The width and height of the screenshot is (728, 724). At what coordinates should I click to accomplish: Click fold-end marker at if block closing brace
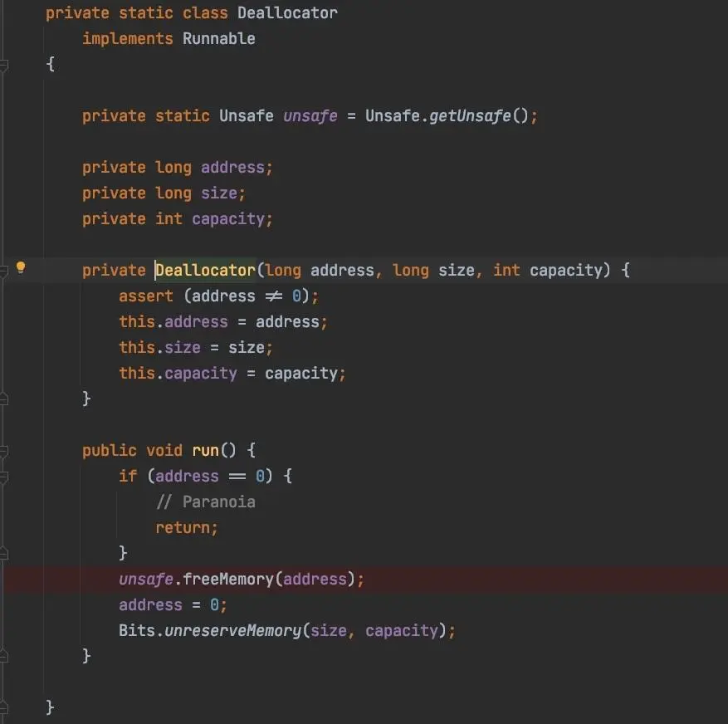click(x=3, y=553)
